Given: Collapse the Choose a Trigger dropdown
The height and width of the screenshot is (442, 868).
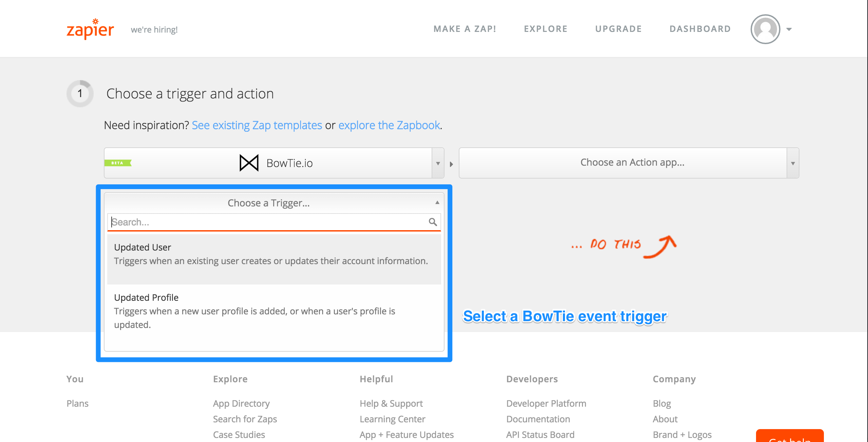Looking at the screenshot, I should click(x=274, y=203).
